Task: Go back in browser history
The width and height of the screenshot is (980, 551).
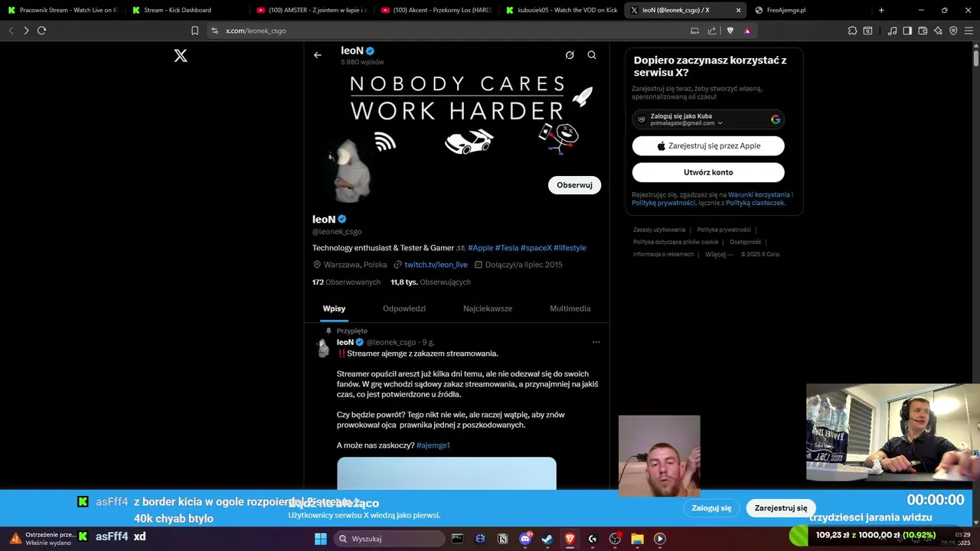Action: (11, 31)
